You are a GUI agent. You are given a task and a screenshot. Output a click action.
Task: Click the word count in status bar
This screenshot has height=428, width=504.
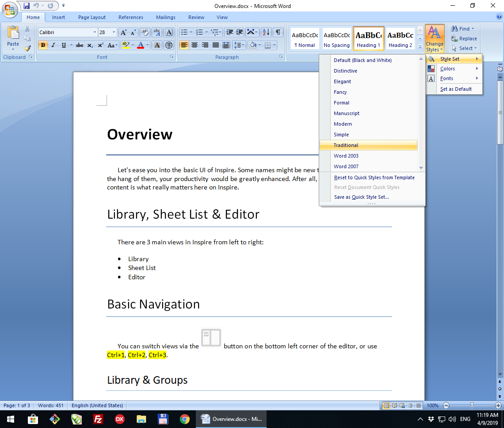point(51,405)
